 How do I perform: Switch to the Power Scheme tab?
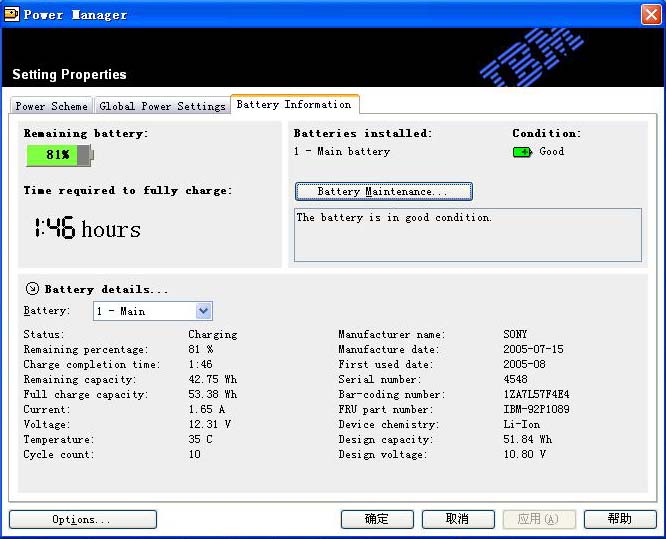click(x=51, y=106)
